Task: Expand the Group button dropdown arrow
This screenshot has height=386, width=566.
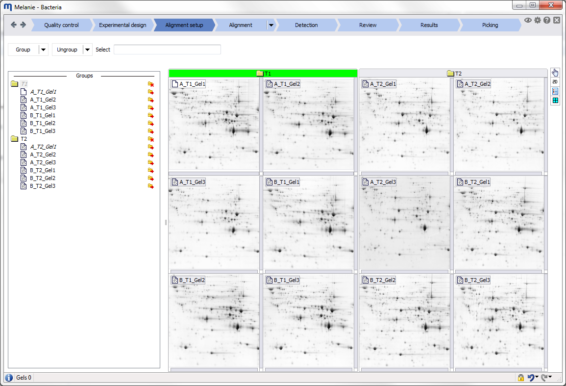Action: coord(43,49)
